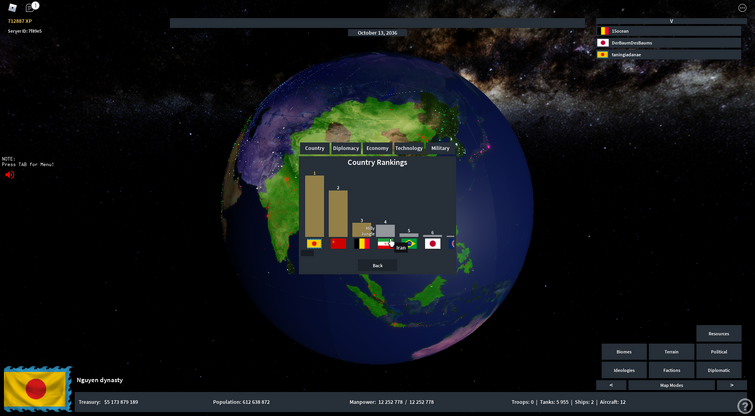This screenshot has width=755, height=416.
Task: Open the three-dots options menu icon
Action: [742, 8]
